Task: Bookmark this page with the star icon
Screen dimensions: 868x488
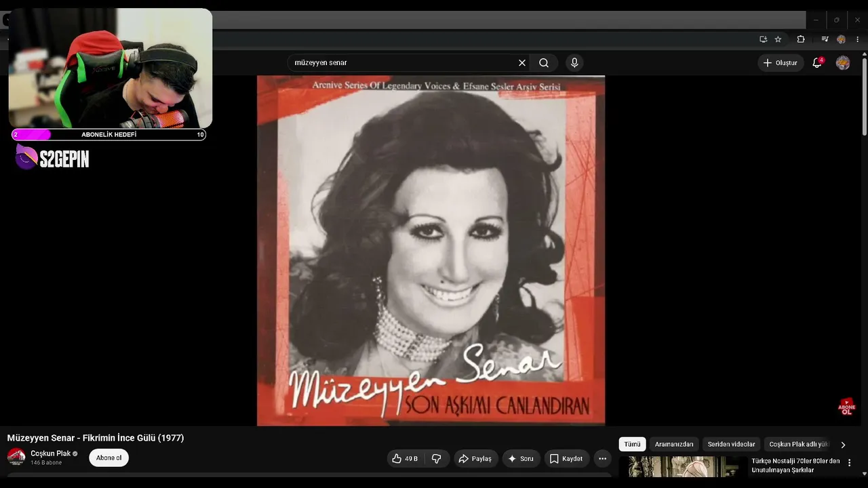Action: point(778,39)
